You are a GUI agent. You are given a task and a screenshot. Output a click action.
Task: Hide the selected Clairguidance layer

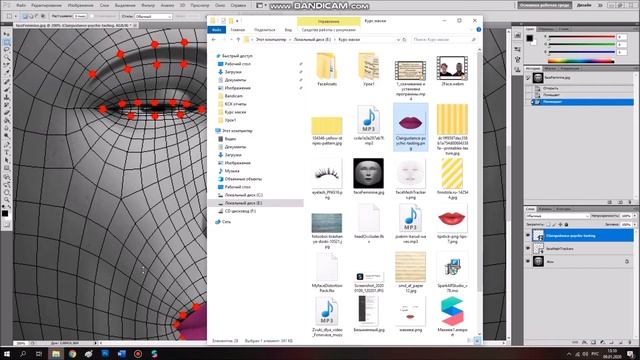(x=528, y=236)
